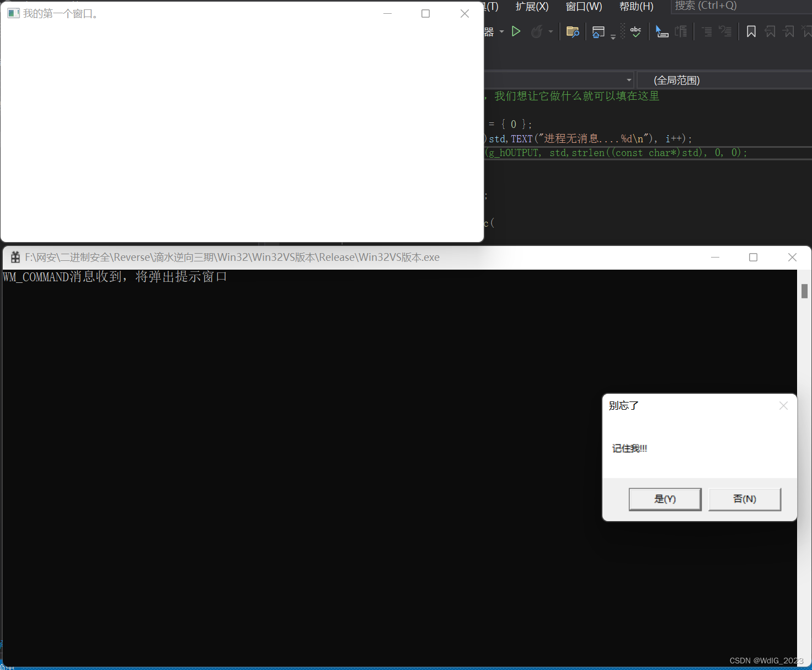
Task: Click the 记住我!!! message text
Action: 629,448
